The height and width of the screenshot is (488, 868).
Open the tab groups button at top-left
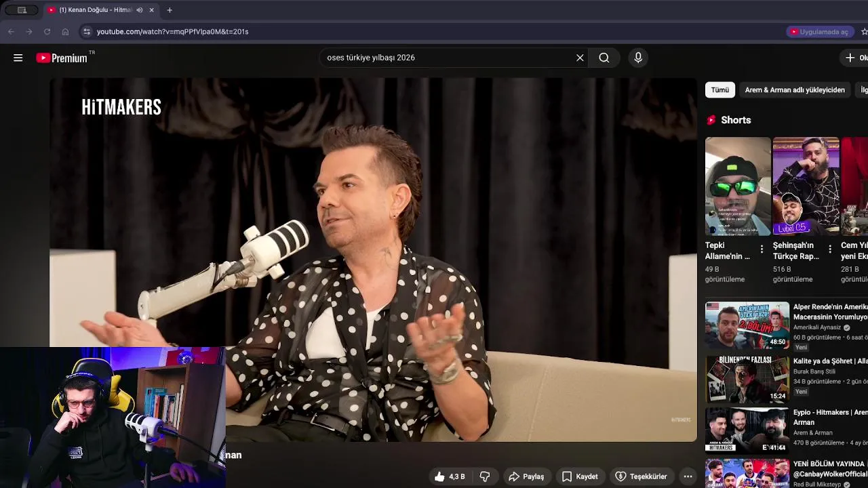point(22,10)
